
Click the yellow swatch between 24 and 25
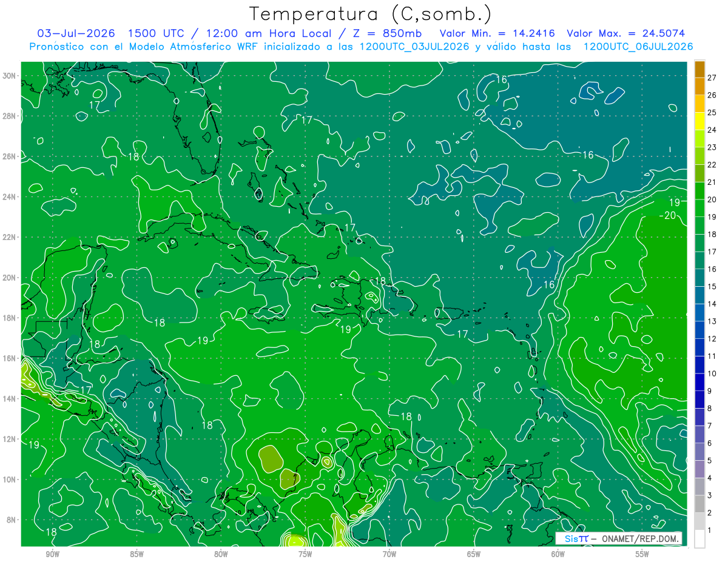pyautogui.click(x=699, y=121)
